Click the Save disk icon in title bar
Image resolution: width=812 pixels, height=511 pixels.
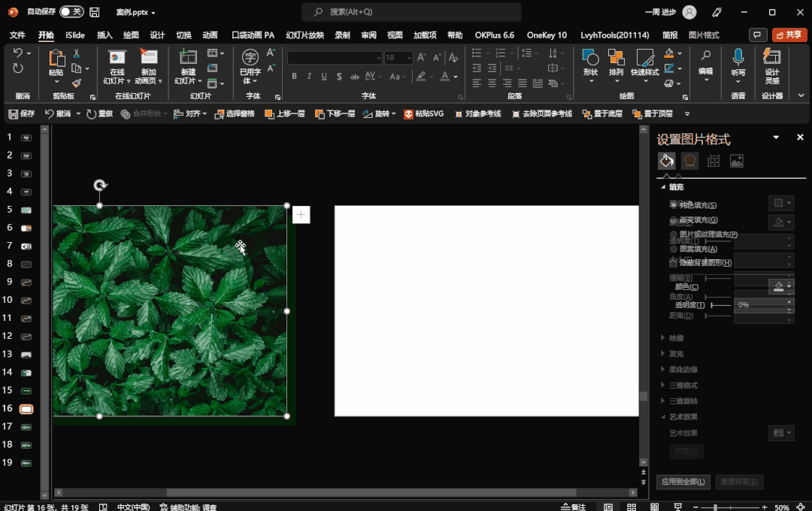tap(94, 12)
